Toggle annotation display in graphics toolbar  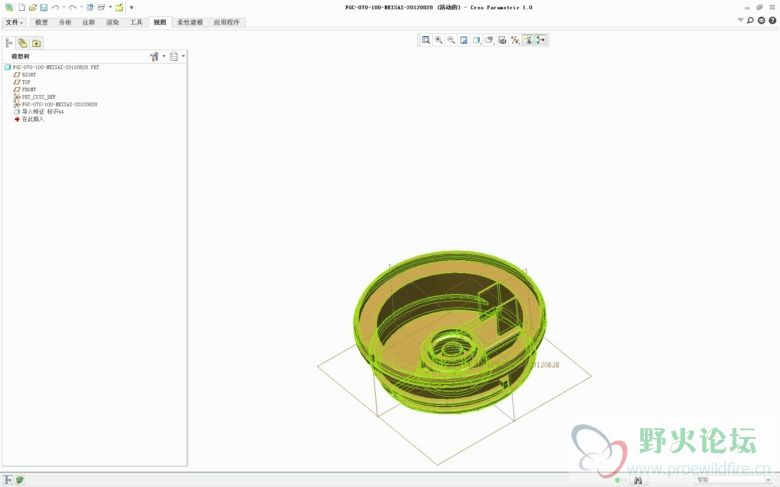[528, 40]
